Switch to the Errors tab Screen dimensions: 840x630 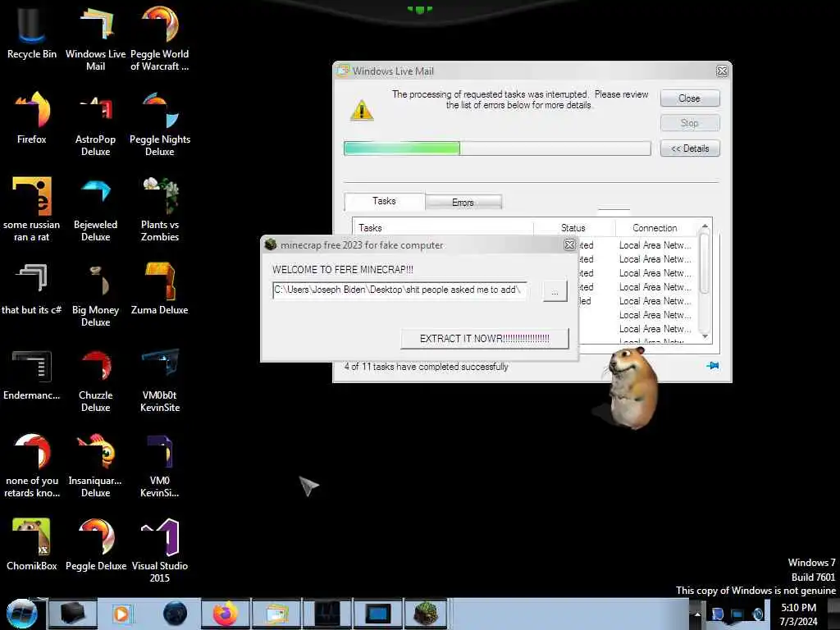463,203
